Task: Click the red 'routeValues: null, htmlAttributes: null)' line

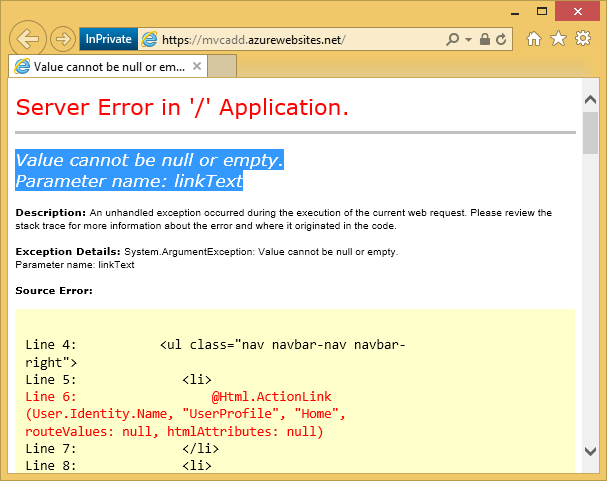Action: [x=174, y=431]
